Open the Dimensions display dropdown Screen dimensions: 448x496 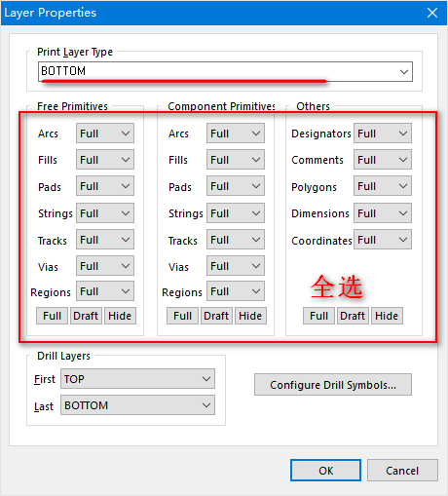(x=383, y=213)
